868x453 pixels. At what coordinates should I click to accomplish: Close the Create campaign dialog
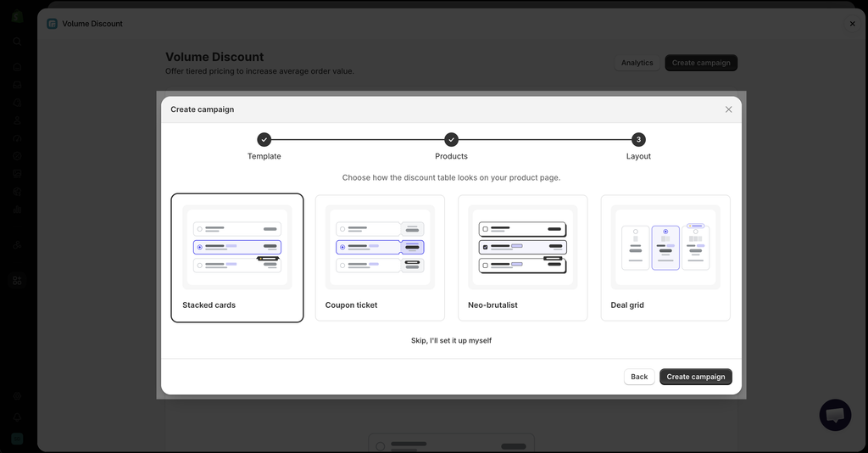[728, 109]
